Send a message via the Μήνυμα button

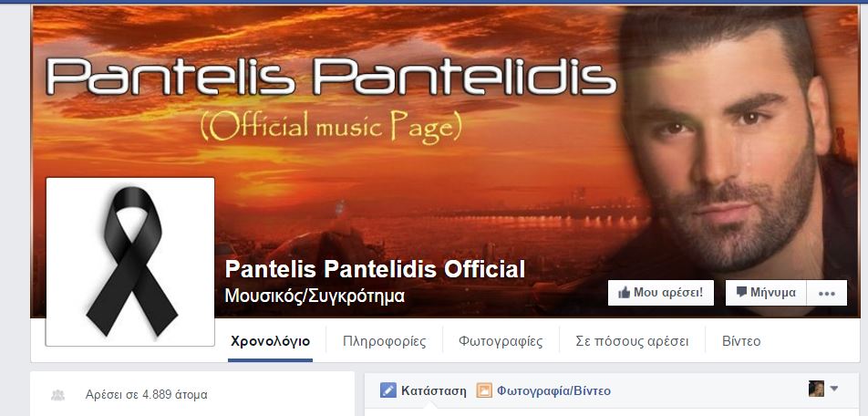[766, 293]
